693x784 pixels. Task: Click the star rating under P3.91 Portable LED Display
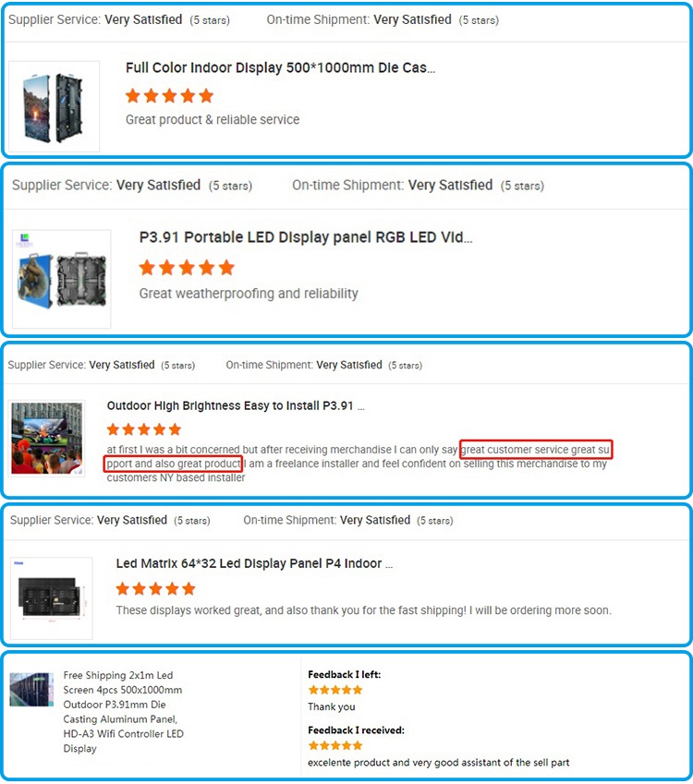pos(187,268)
